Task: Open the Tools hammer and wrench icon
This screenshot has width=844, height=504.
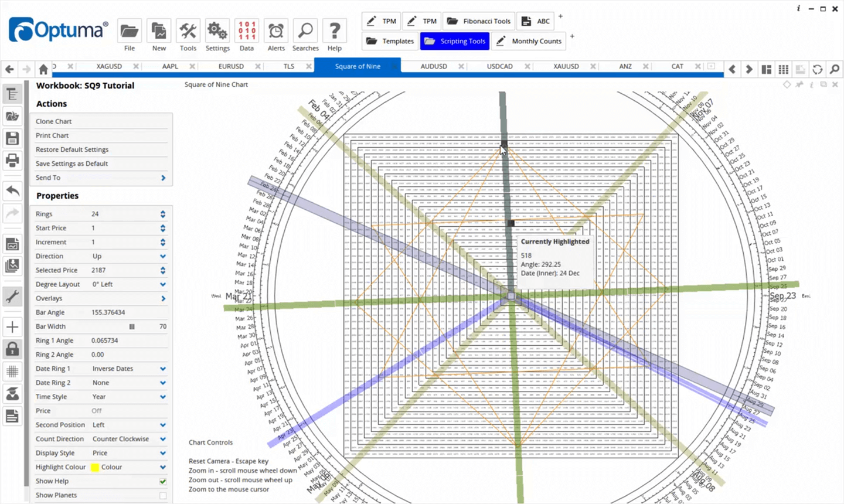Action: (x=188, y=31)
